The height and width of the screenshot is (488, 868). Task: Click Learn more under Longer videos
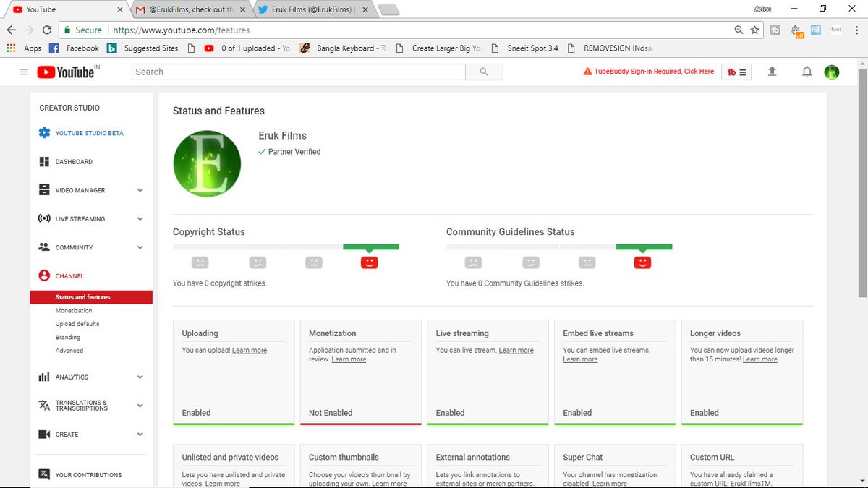point(759,359)
